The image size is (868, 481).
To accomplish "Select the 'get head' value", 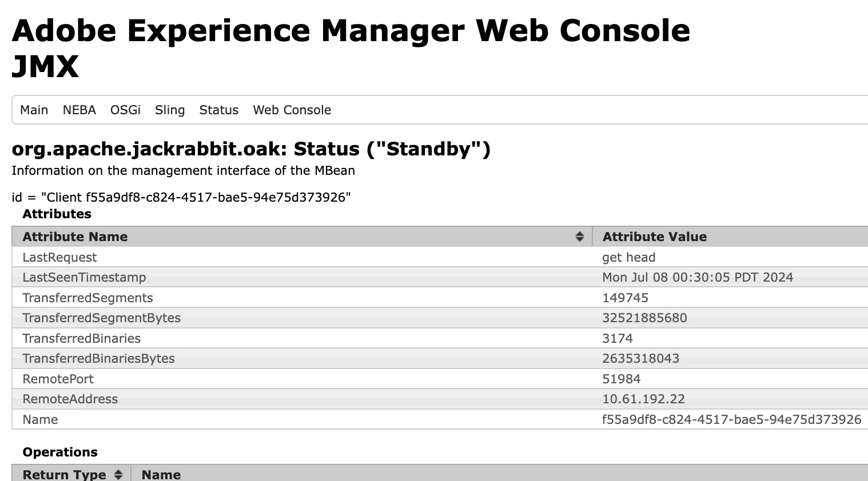I will [628, 257].
